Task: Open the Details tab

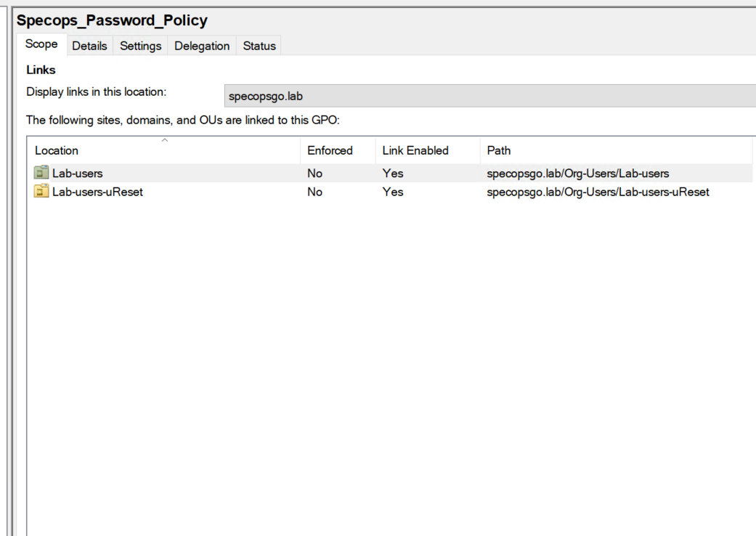Action: pos(89,46)
